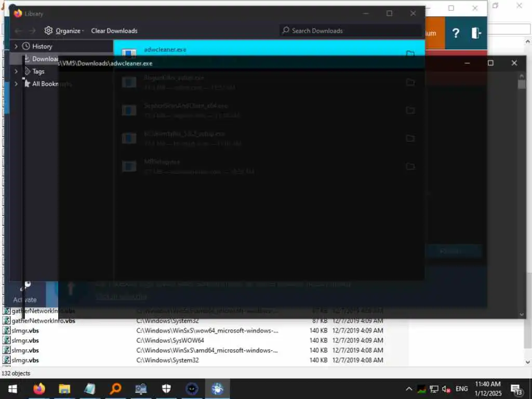Minimize the dark overlay window
The width and height of the screenshot is (532, 399).
467,63
